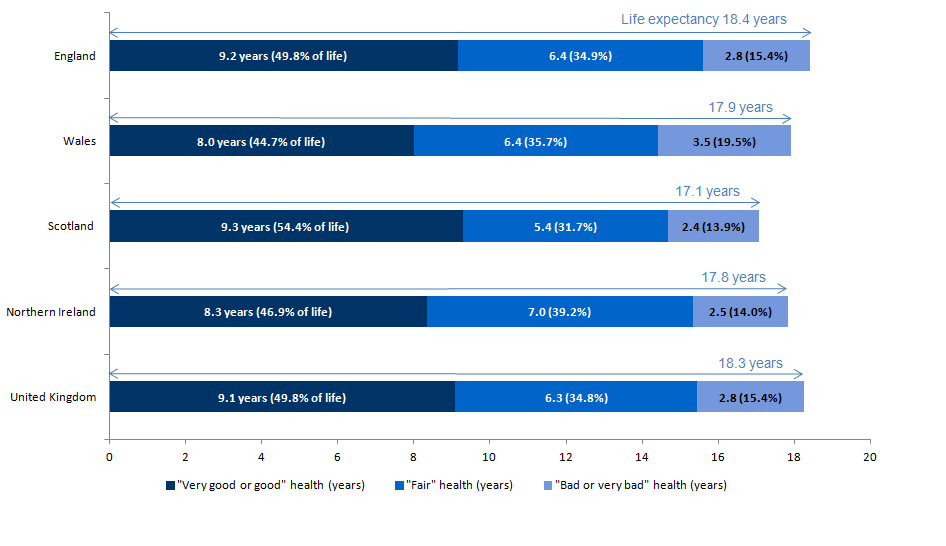Click Scotland's 5.4 (31.7%) fair health segment
The height and width of the screenshot is (546, 946).
565,227
